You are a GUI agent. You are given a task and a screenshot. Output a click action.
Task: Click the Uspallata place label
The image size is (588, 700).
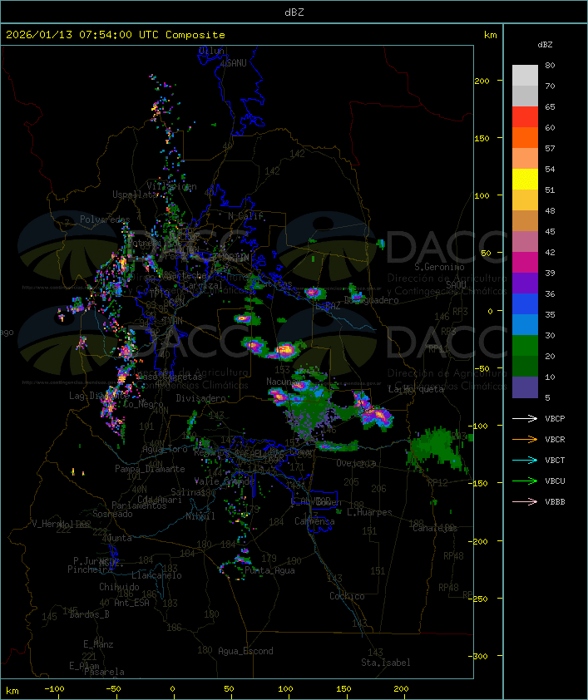coord(135,195)
